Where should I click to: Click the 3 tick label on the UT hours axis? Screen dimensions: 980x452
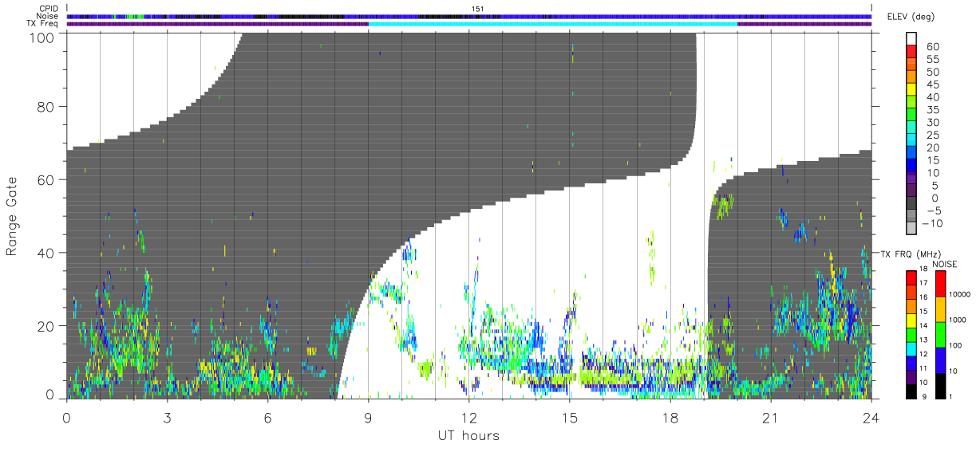click(168, 418)
